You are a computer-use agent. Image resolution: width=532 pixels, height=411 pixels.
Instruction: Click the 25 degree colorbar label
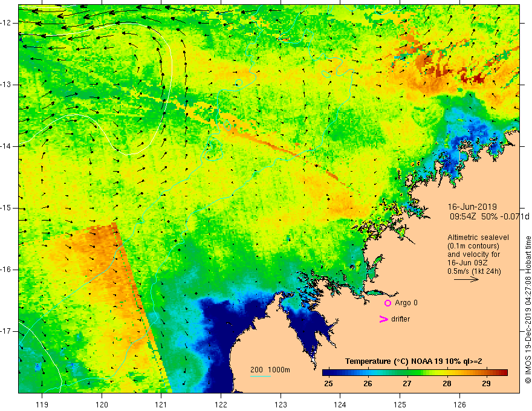328,384
